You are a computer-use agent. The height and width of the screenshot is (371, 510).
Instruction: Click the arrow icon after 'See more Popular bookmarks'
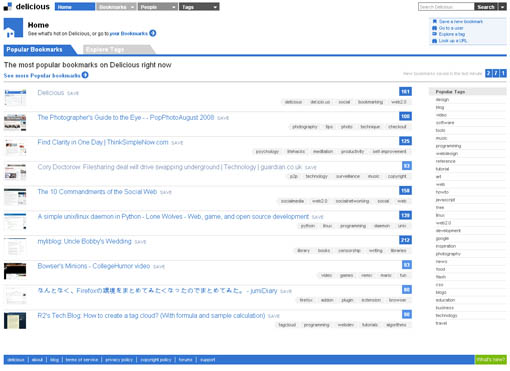click(85, 75)
